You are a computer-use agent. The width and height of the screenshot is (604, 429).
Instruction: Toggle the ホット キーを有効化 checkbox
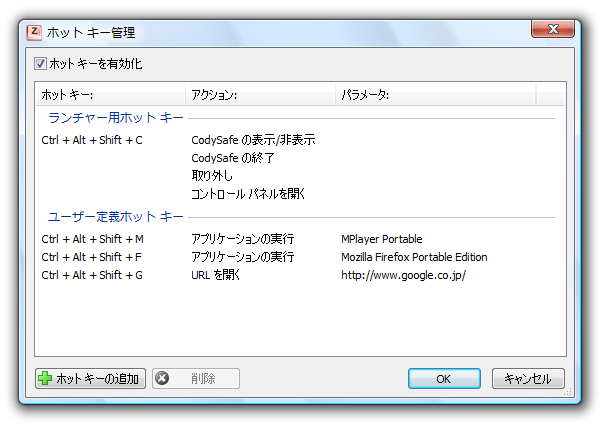[x=40, y=64]
